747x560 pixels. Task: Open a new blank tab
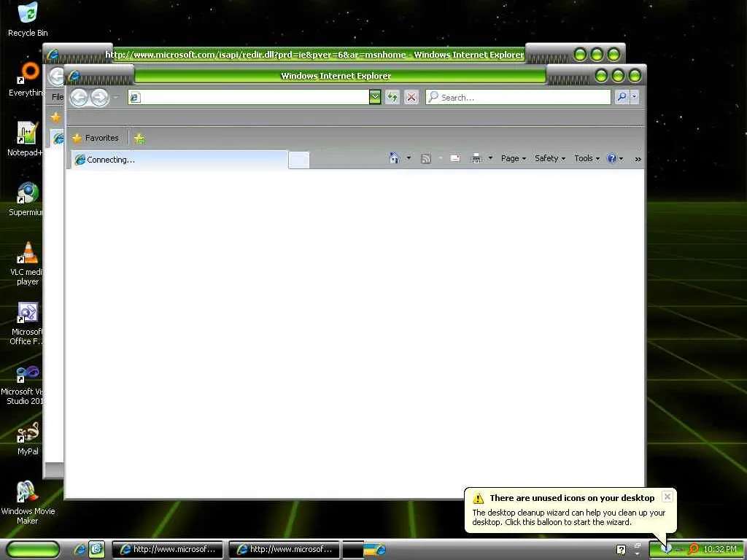(x=298, y=160)
